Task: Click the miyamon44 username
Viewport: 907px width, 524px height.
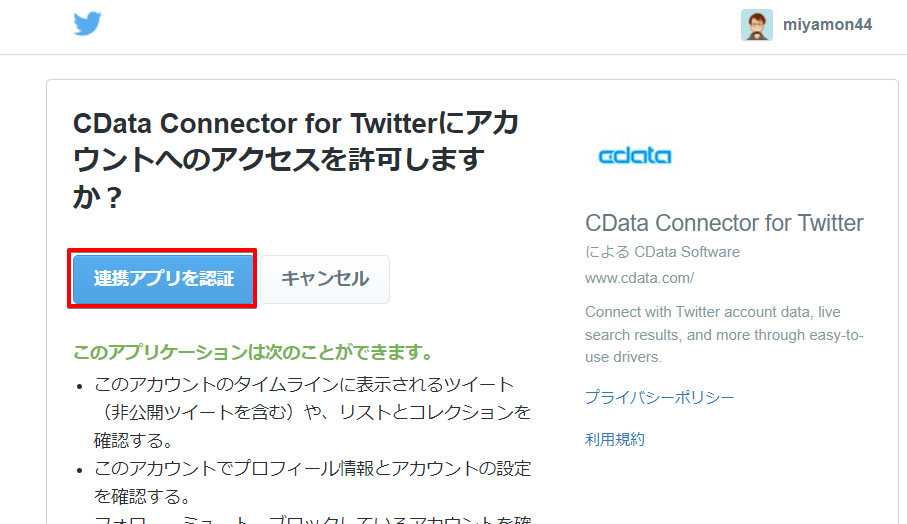Action: [x=828, y=25]
